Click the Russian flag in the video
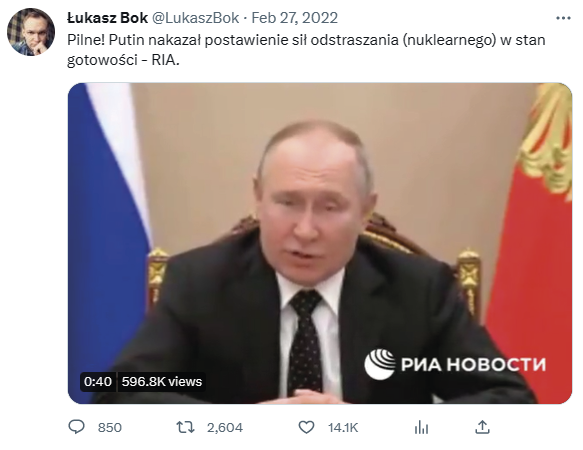Screen dimensions: 583x450 (108, 223)
